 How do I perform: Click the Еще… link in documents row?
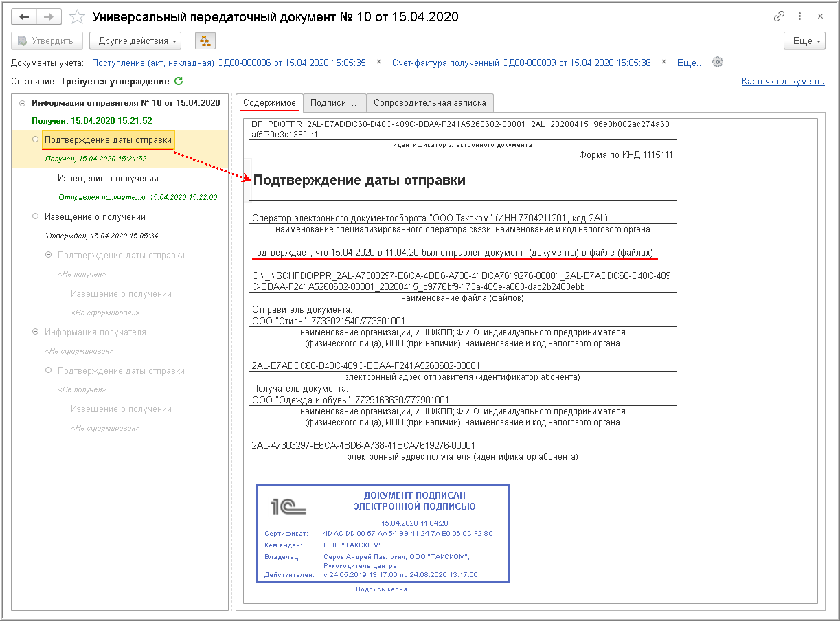point(691,63)
